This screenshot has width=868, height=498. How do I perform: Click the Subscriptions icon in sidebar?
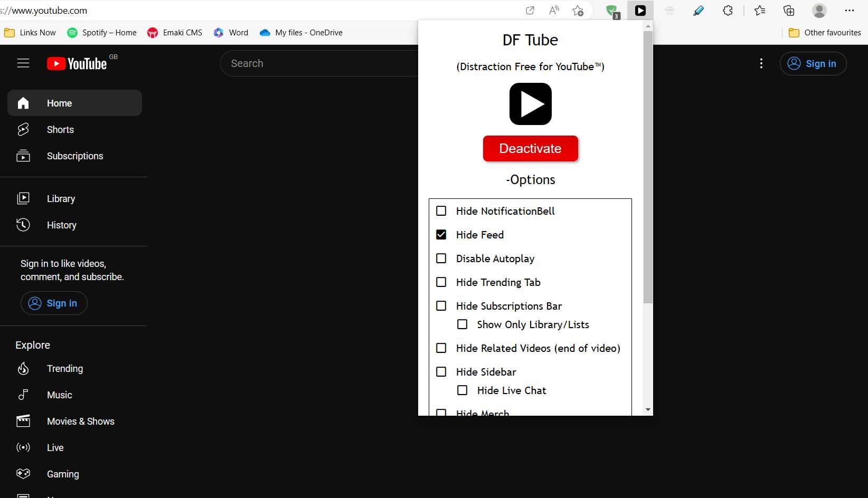pos(23,156)
